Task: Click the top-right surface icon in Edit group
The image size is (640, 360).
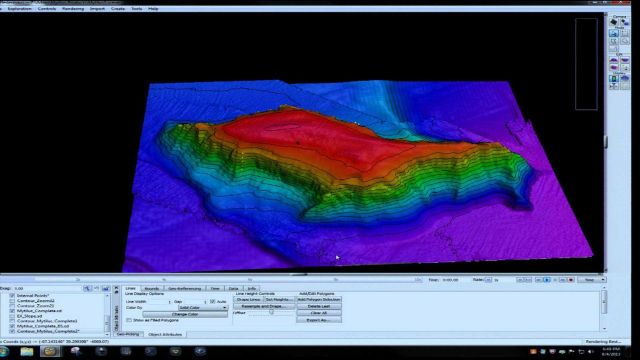Action: pos(625,60)
